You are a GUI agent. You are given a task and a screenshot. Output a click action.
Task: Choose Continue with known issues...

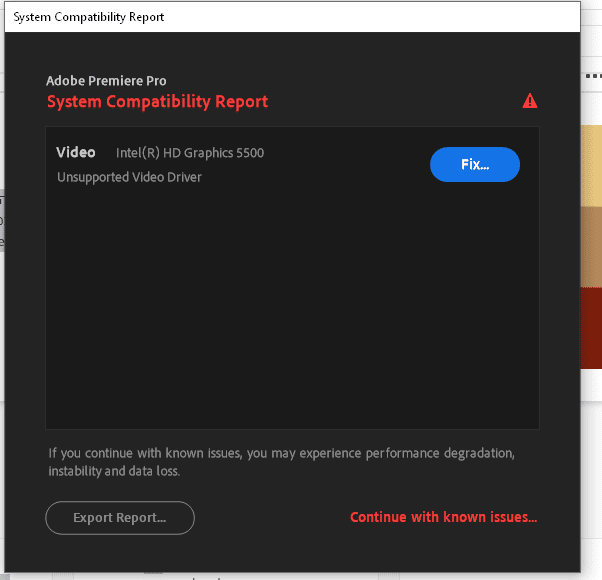pyautogui.click(x=443, y=517)
